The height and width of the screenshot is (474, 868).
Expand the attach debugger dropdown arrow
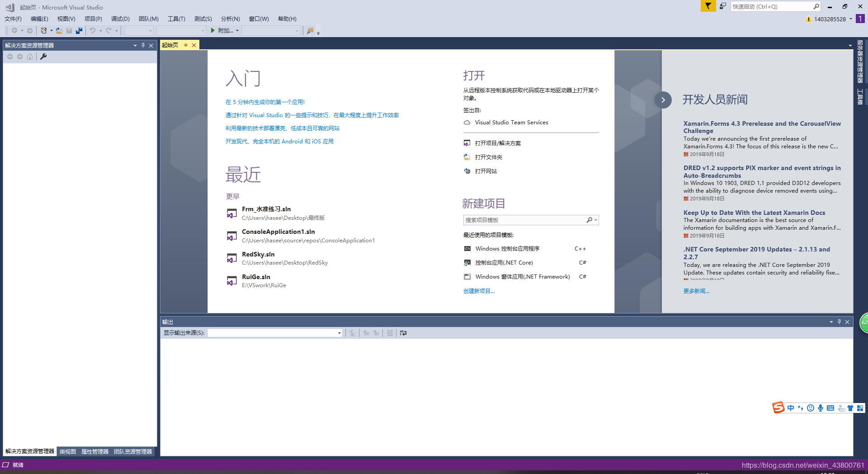click(x=237, y=30)
